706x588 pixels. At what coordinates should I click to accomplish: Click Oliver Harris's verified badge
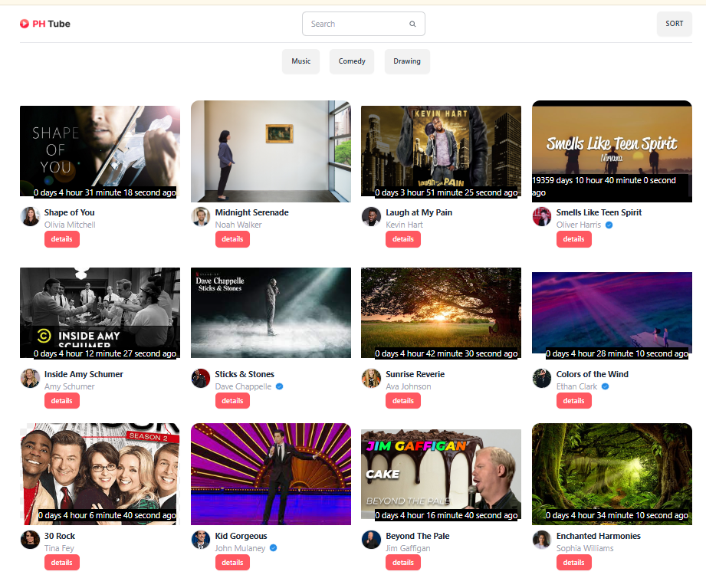click(609, 225)
